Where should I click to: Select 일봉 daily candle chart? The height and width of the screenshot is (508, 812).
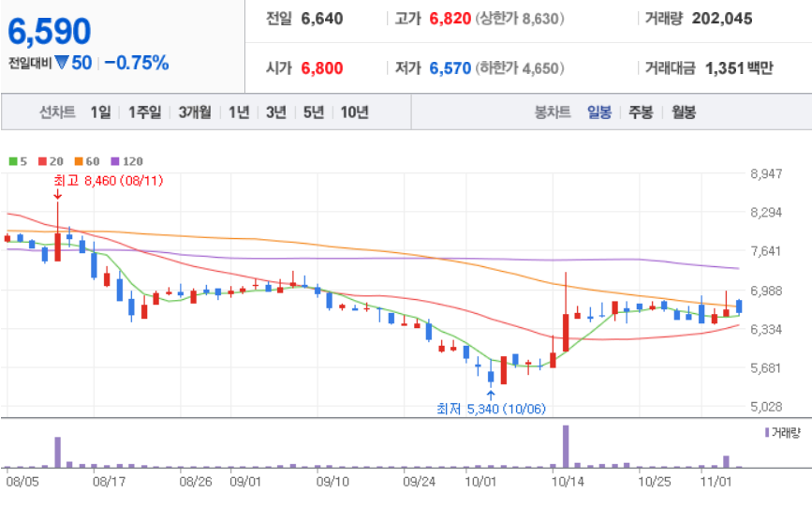599,112
